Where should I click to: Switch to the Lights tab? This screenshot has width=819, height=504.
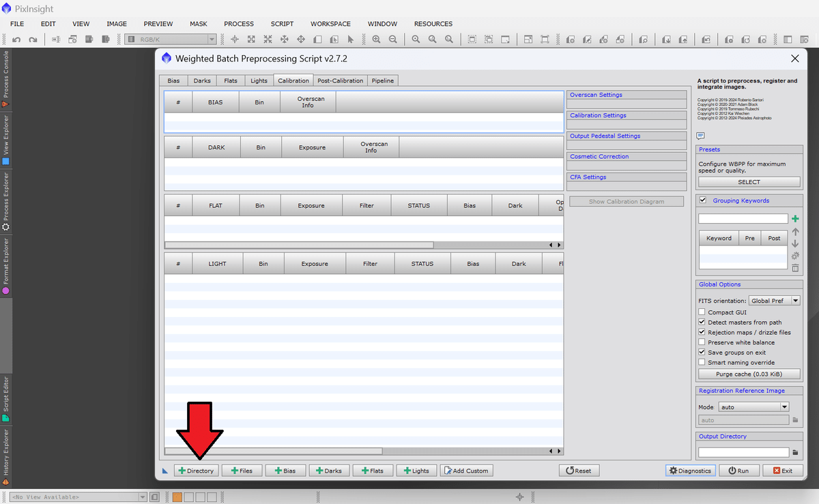pos(259,80)
